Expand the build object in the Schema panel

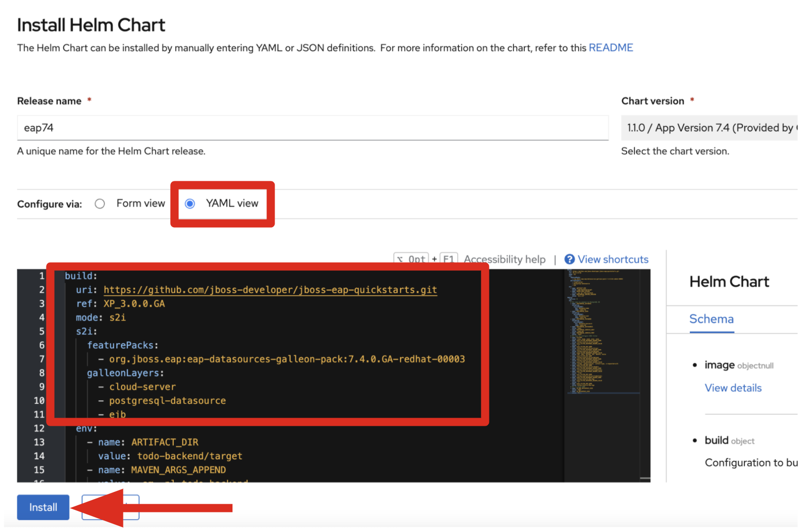point(716,440)
